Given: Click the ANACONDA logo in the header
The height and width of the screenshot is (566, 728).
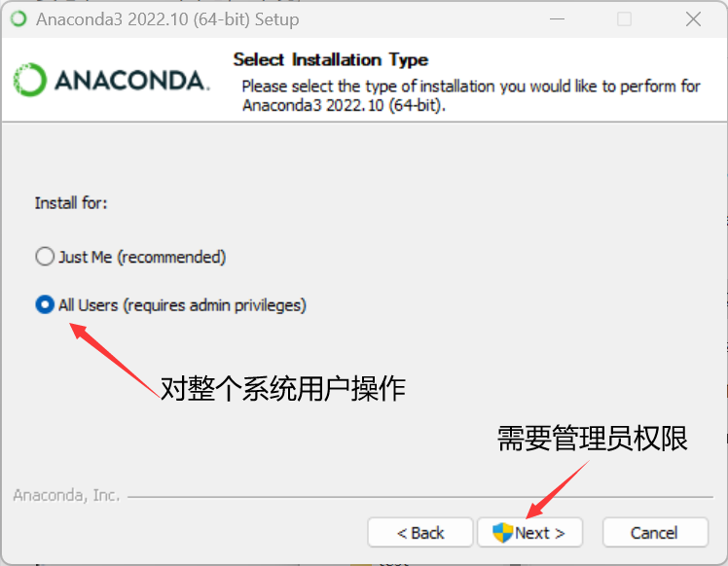Looking at the screenshot, I should 111,80.
